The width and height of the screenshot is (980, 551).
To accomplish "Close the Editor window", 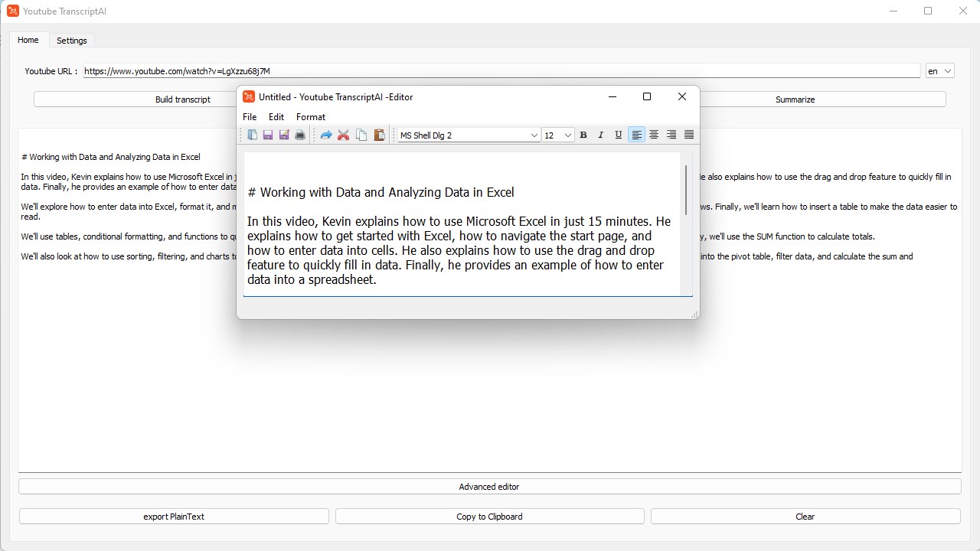I will click(x=682, y=96).
